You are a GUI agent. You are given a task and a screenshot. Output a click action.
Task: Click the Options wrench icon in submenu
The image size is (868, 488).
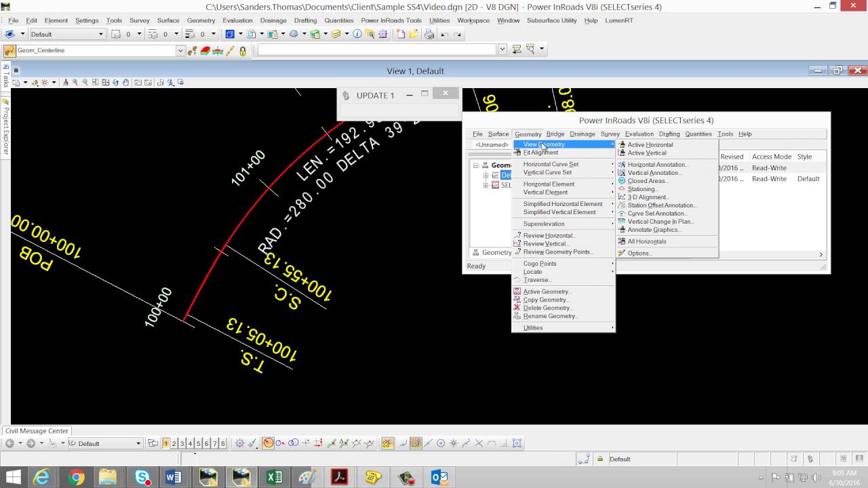pyautogui.click(x=622, y=253)
